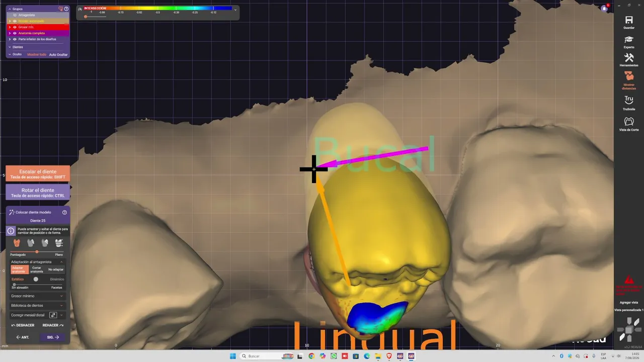Image resolution: width=644 pixels, height=362 pixels.
Task: Open Brave browser from the taskbar
Action: [389, 356]
